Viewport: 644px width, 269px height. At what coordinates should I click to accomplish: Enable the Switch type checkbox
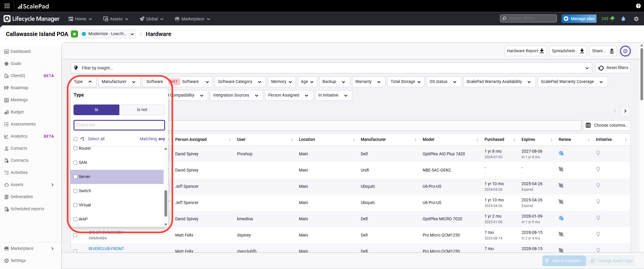tap(76, 191)
